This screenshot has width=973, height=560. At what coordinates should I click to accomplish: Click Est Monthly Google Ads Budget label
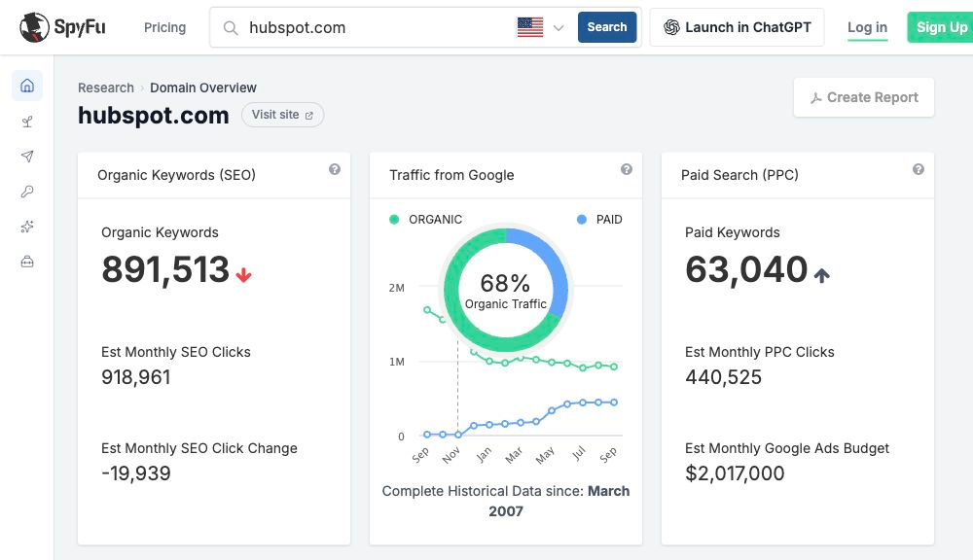pos(787,448)
